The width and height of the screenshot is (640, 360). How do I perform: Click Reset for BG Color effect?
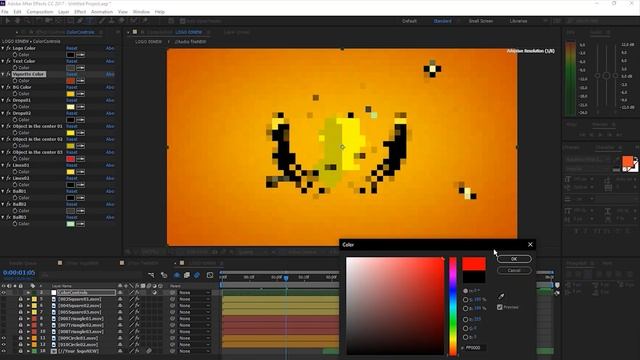[72, 87]
